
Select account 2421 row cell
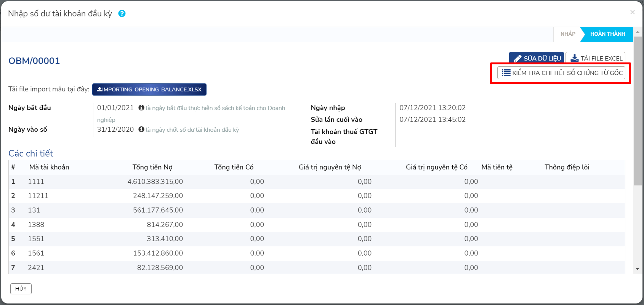36,268
